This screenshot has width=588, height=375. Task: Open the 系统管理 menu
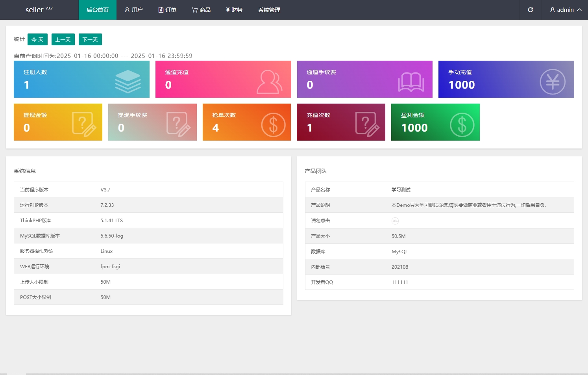click(x=269, y=10)
